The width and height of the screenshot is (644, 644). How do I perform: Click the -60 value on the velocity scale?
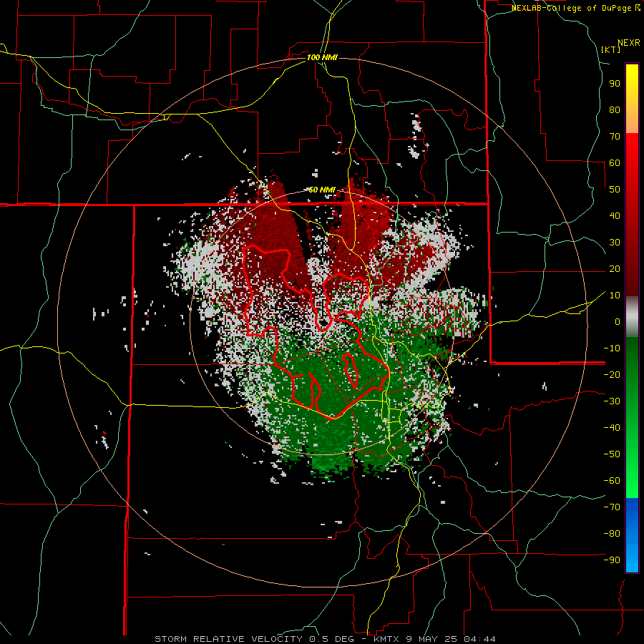coord(612,481)
